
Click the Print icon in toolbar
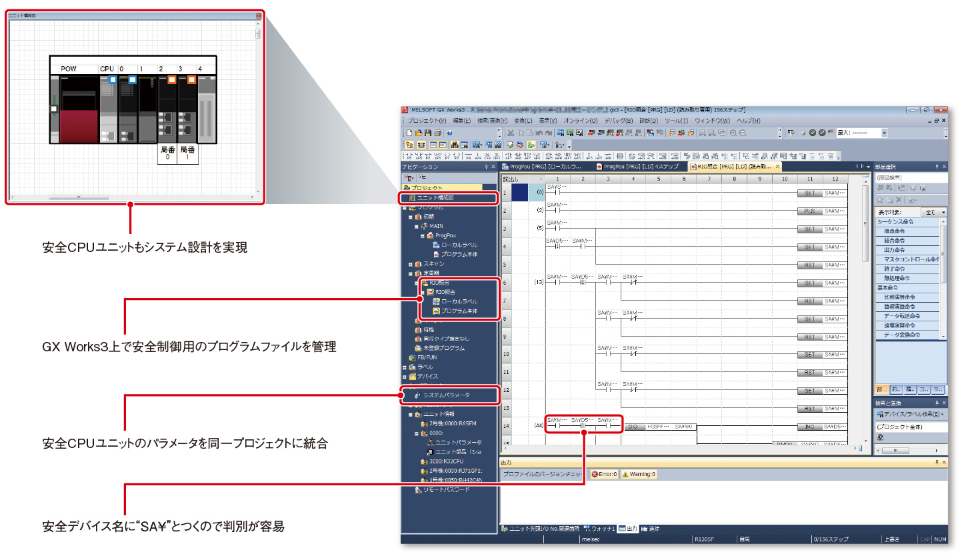coord(437,133)
